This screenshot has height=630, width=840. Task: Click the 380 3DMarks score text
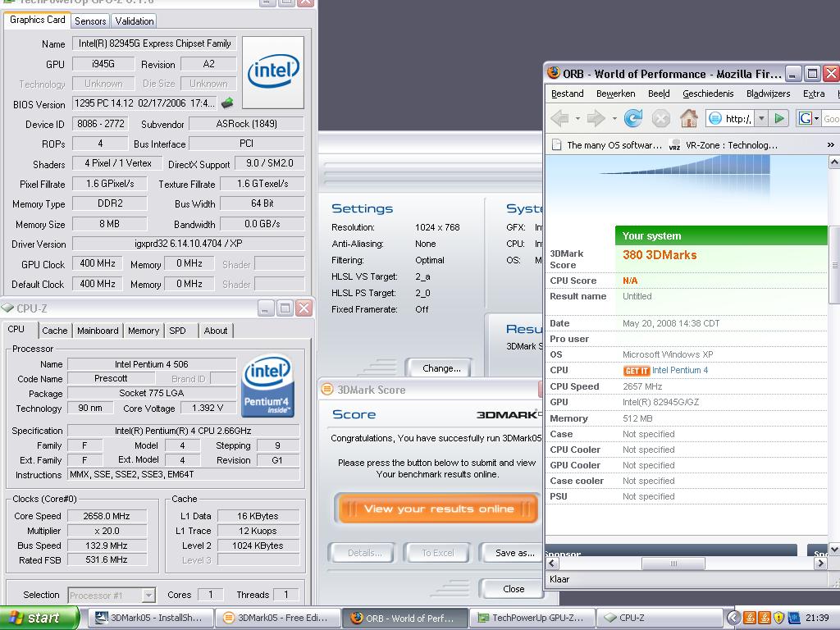point(660,255)
